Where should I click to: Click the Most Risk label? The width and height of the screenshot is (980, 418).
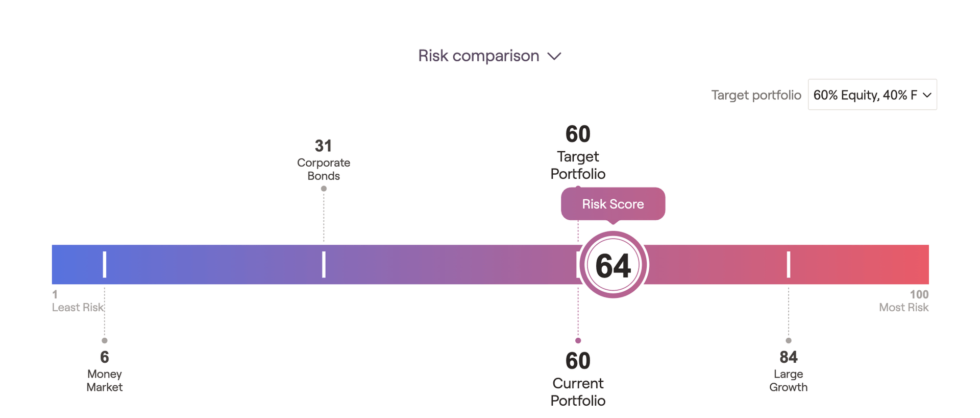tap(903, 308)
